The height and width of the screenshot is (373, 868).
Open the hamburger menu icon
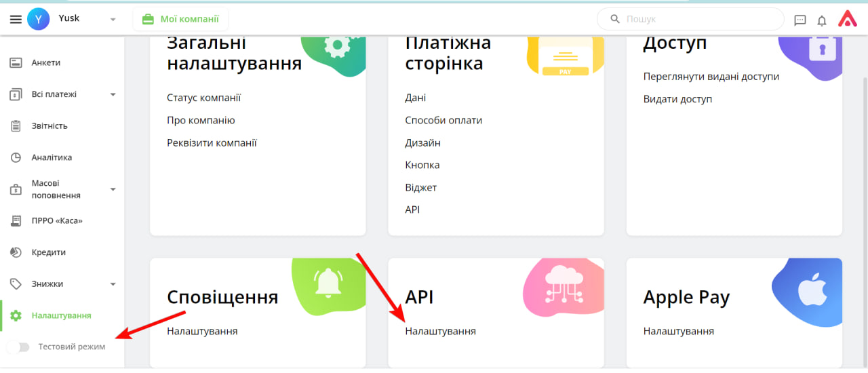pos(16,20)
